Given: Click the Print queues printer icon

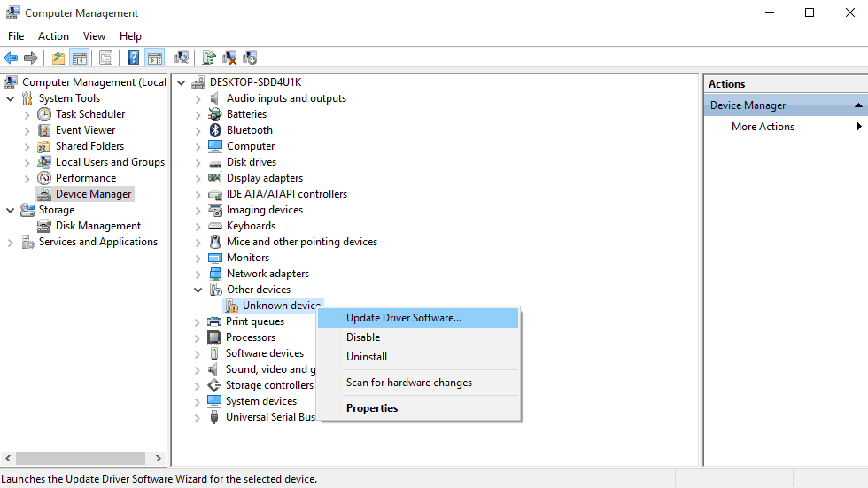Looking at the screenshot, I should [213, 321].
